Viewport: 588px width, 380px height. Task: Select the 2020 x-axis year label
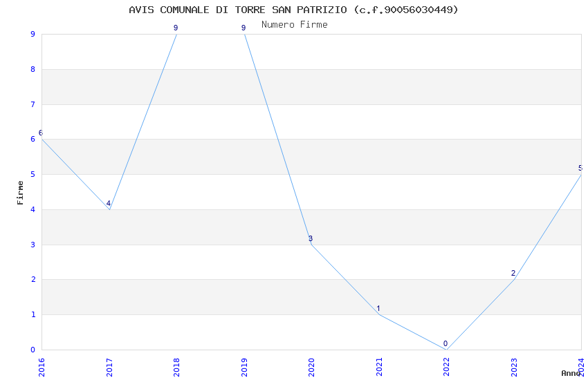coord(311,368)
